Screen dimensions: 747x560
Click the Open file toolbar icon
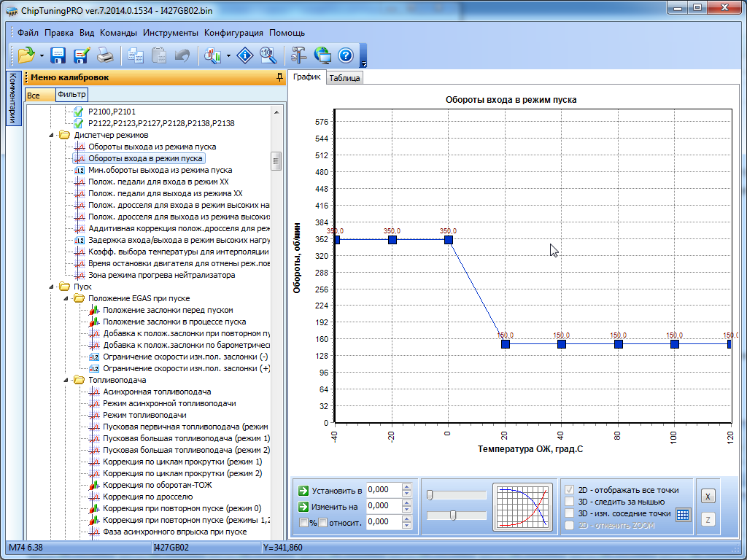[27, 55]
